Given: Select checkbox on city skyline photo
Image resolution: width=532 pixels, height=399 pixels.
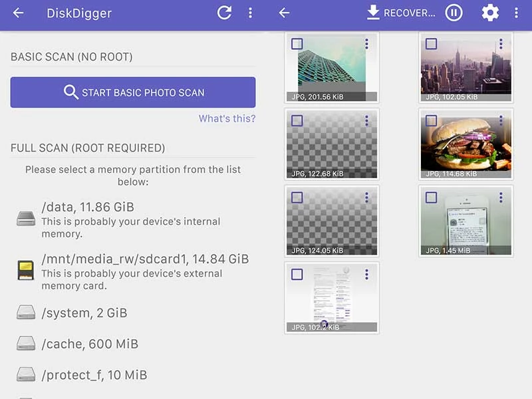Looking at the screenshot, I should click(432, 44).
